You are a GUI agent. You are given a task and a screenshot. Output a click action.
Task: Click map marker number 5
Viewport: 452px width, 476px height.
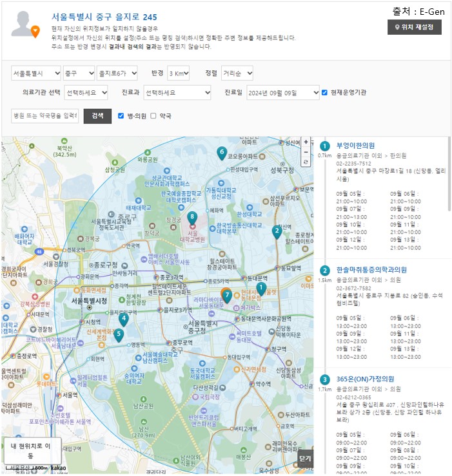pos(118,334)
